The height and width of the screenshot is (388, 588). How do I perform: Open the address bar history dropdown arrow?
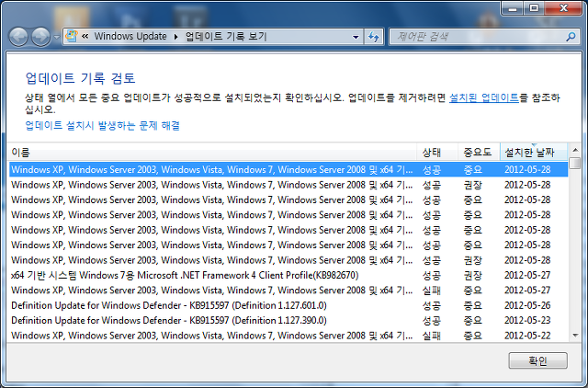[x=356, y=37]
